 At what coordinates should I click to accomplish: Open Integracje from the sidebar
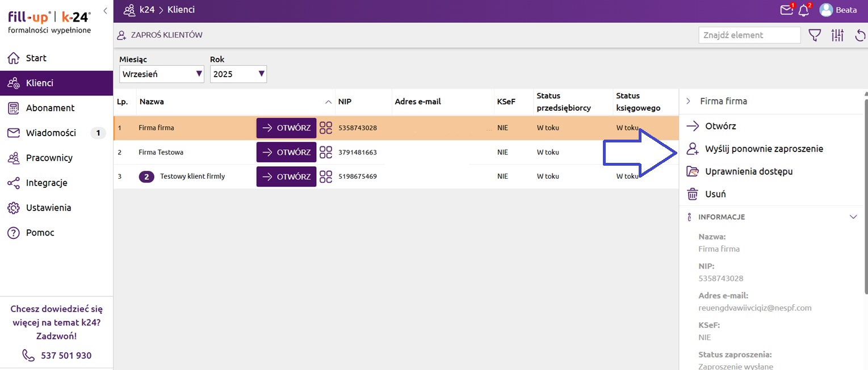[47, 183]
